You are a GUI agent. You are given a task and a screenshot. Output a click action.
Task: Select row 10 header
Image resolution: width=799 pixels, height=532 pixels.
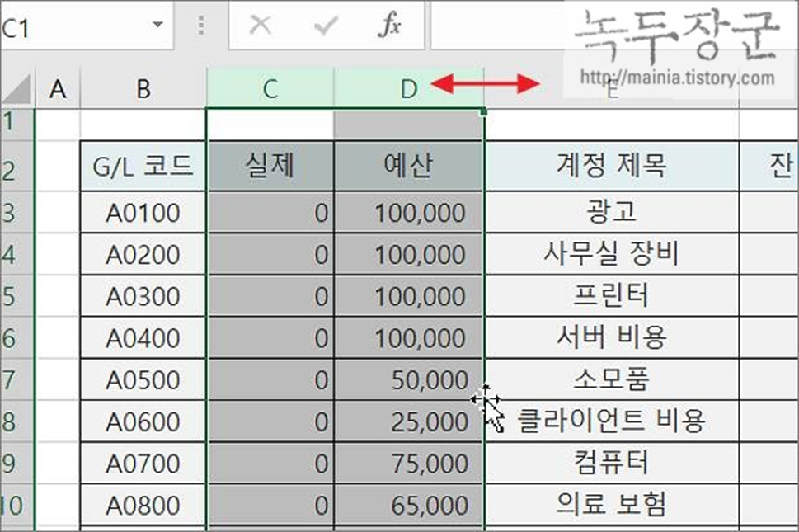click(x=16, y=505)
